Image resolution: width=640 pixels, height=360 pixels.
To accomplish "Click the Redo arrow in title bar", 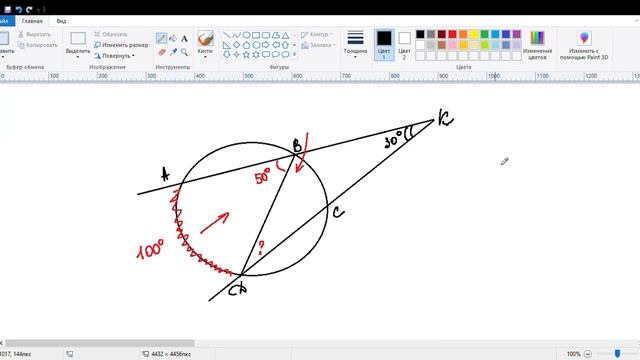I will tap(29, 9).
